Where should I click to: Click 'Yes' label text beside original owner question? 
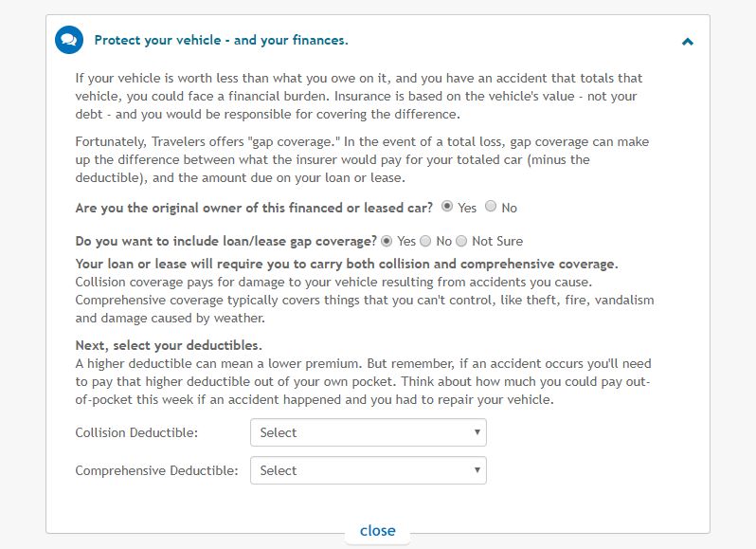(467, 208)
